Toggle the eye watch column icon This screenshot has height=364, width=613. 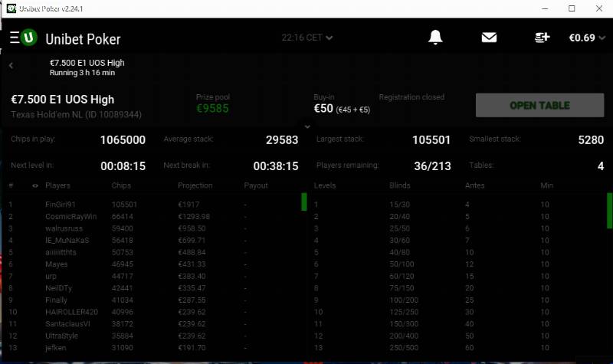coord(35,185)
